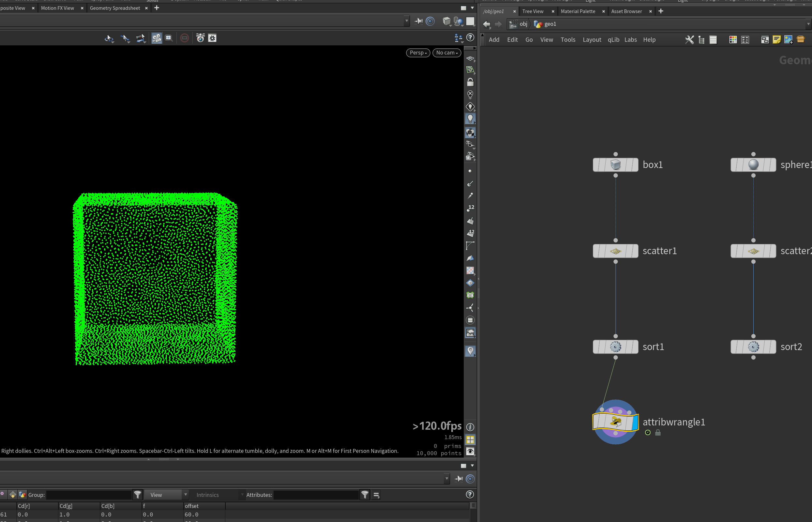Select the sort2 node
The height and width of the screenshot is (522, 812).
753,347
